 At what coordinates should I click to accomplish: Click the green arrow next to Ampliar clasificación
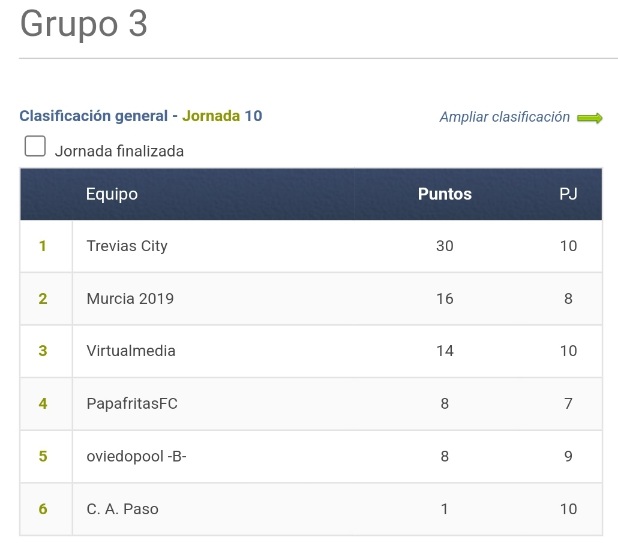590,118
